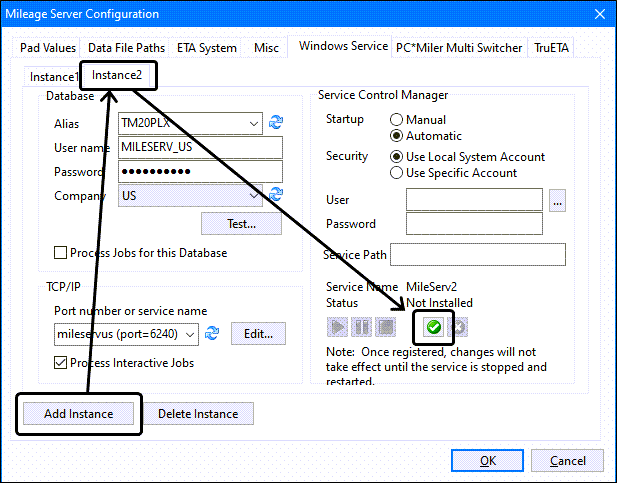
Task: Select Manual startup option
Action: point(396,120)
